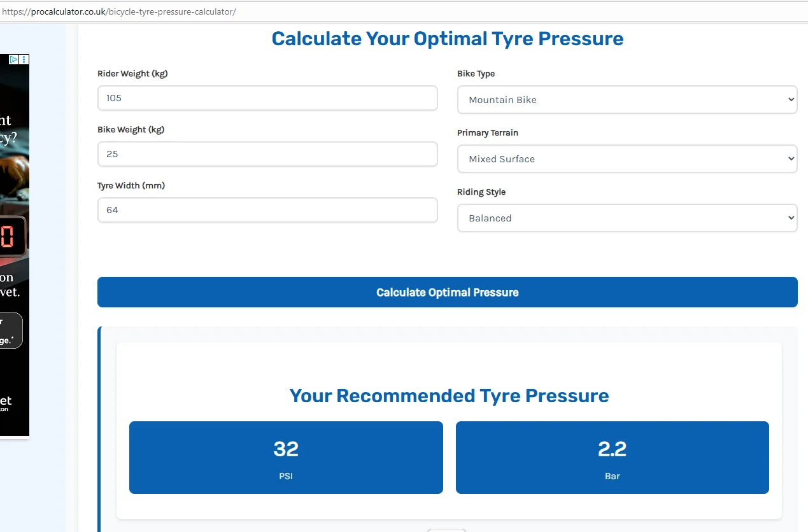Image resolution: width=808 pixels, height=532 pixels.
Task: Click the Bike Type dropdown arrow
Action: pyautogui.click(x=791, y=100)
